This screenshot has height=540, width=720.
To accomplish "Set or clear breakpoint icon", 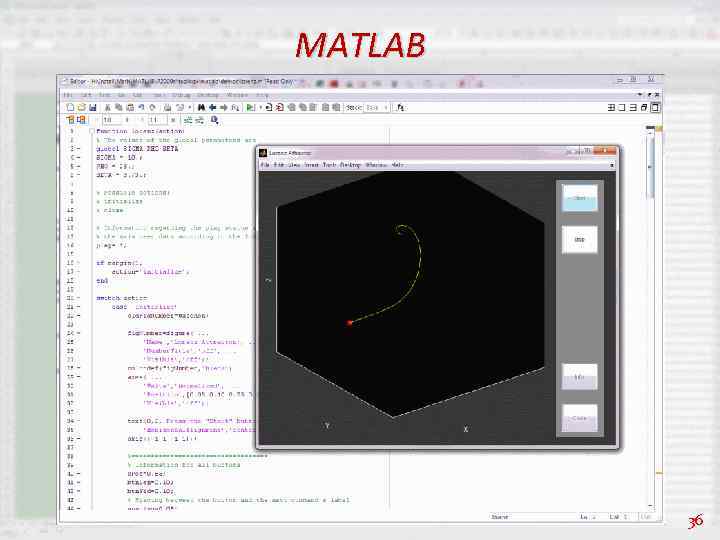I will [269, 107].
